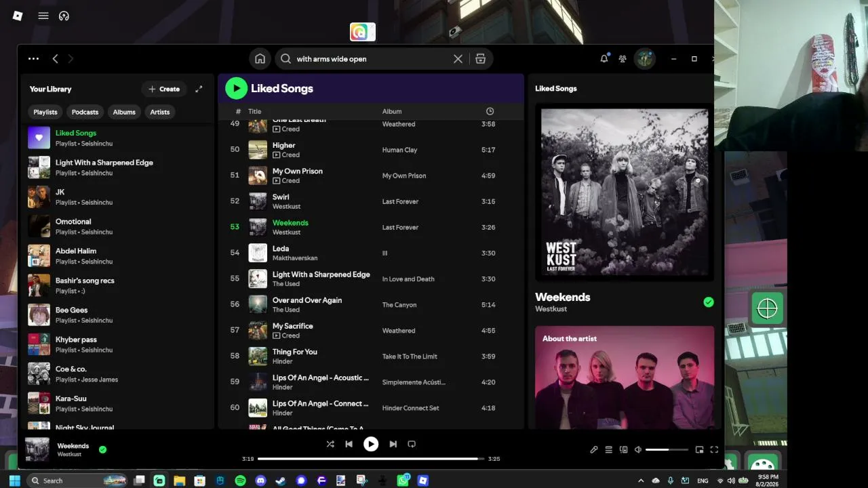The height and width of the screenshot is (488, 868).
Task: Open the Human Clay album link
Action: [399, 150]
